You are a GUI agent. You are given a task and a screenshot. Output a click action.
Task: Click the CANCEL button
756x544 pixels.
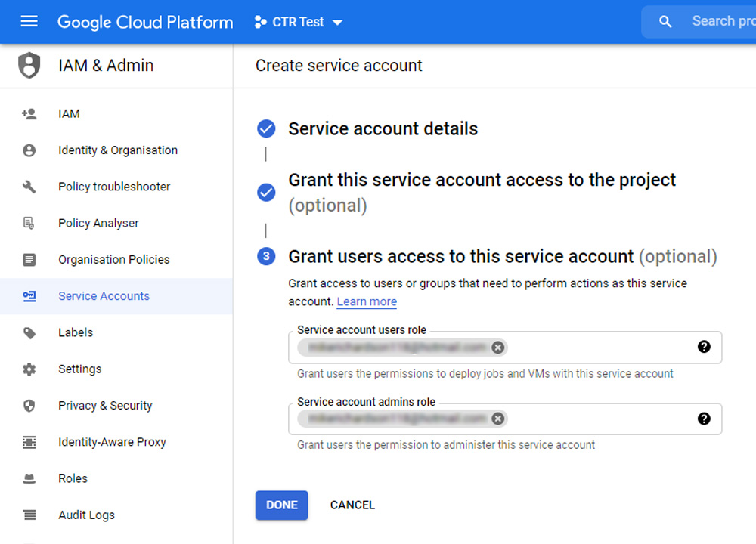352,505
